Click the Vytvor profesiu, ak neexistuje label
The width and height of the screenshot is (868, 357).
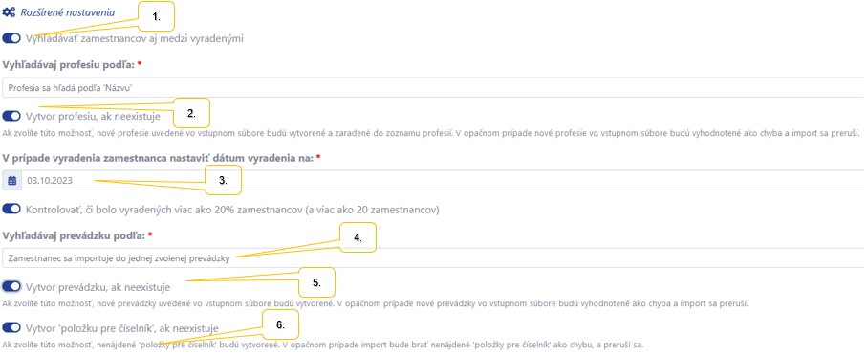tap(93, 117)
